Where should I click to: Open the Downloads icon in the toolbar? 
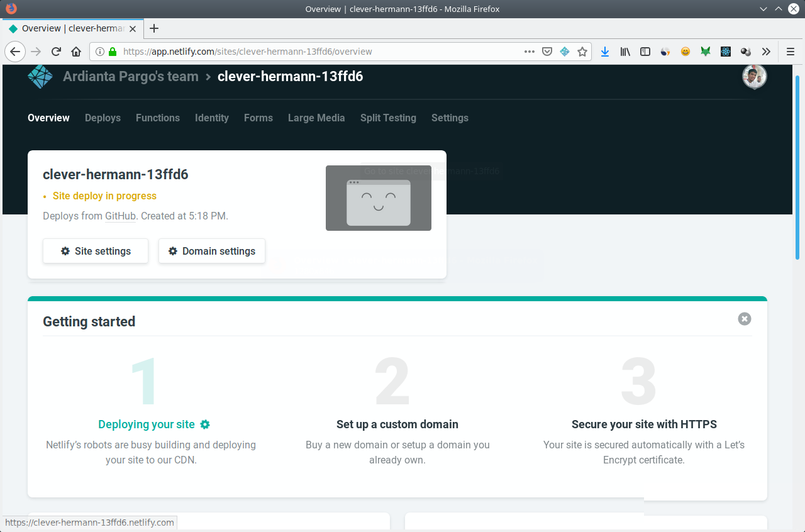tap(605, 52)
